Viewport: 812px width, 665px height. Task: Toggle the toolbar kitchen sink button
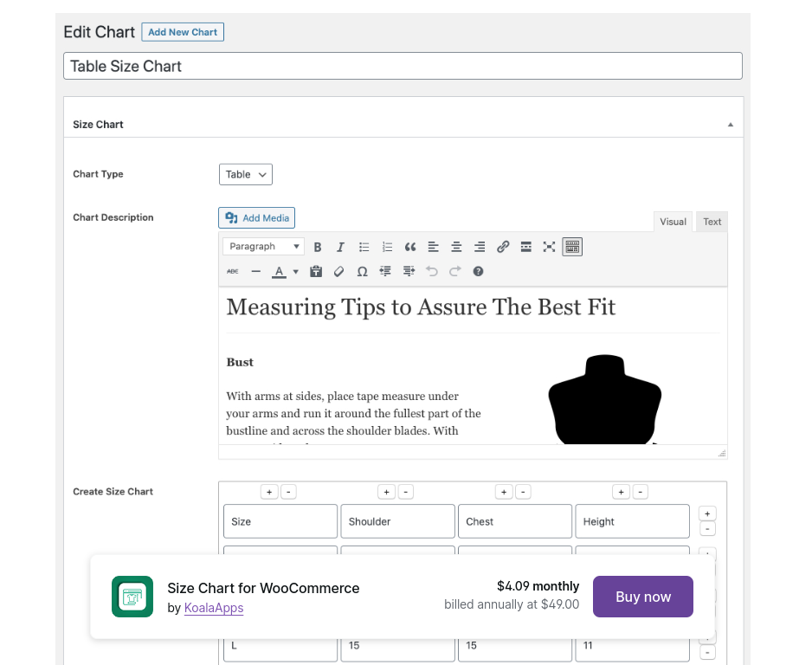pos(572,247)
